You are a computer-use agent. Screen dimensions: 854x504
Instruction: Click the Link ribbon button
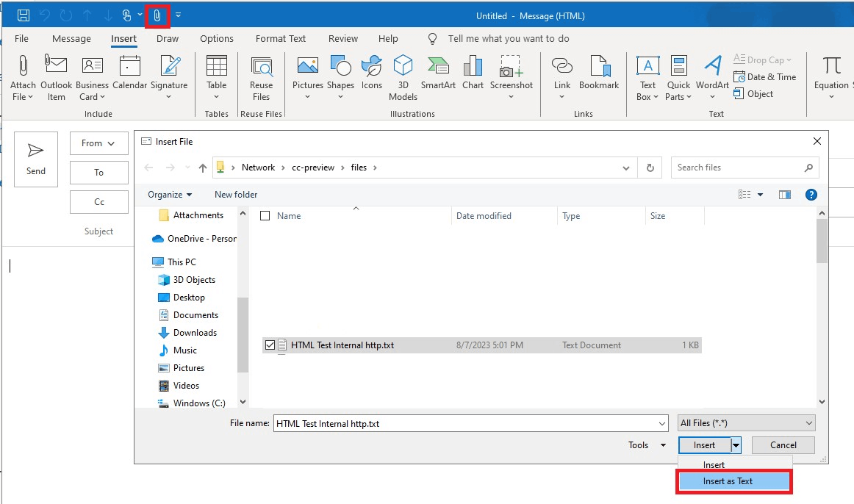[x=562, y=78]
